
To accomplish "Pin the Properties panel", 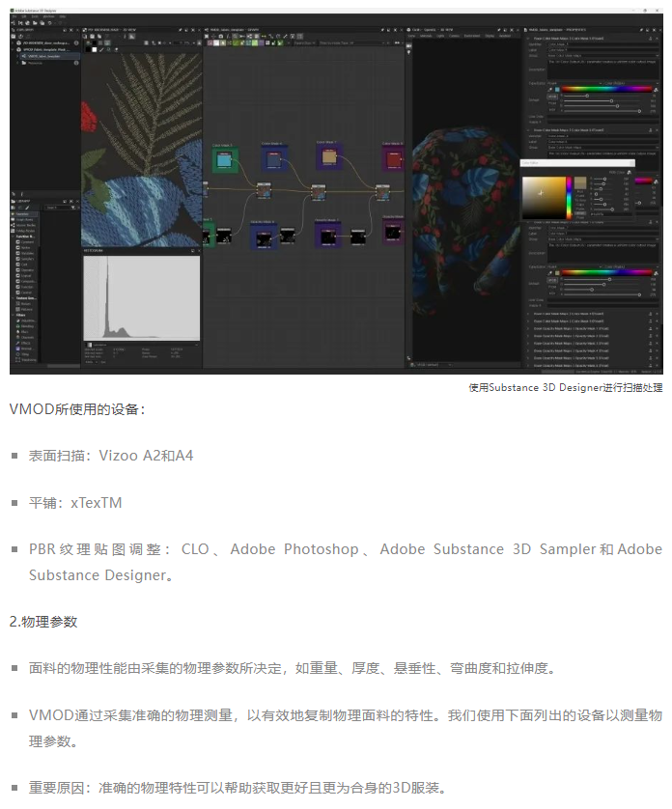I will [x=641, y=30].
